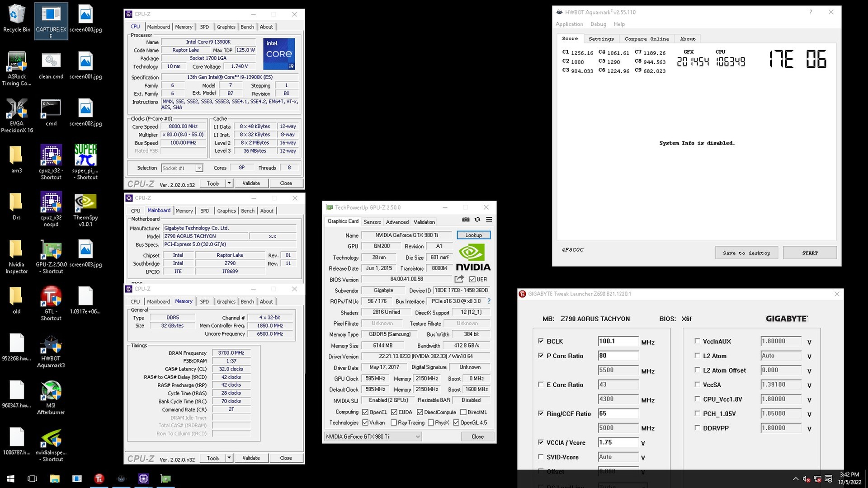Toggle Ring/CCF Ratio checkbox
868x488 pixels.
point(541,413)
